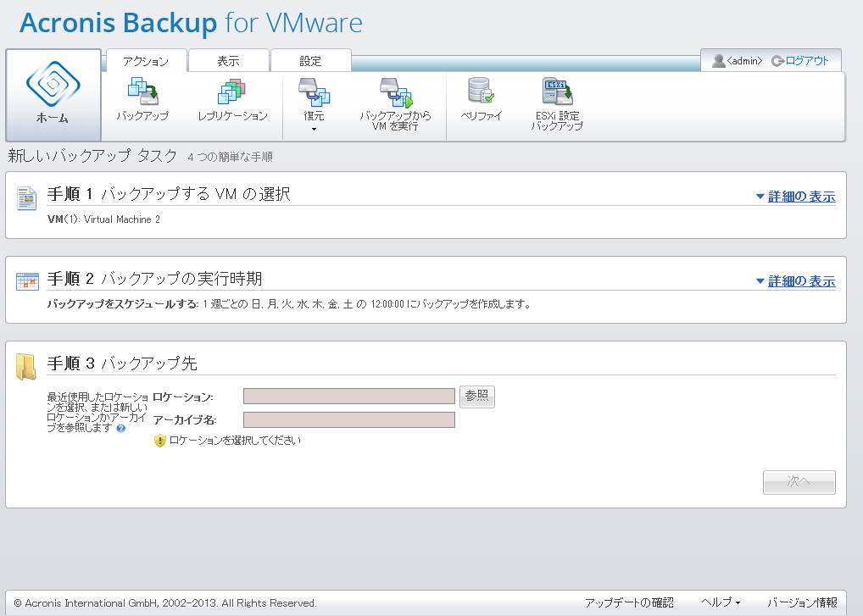Launch Run VM from Backup (バックアップからVMを実行)
Viewport: 863px width, 616px height.
(395, 92)
